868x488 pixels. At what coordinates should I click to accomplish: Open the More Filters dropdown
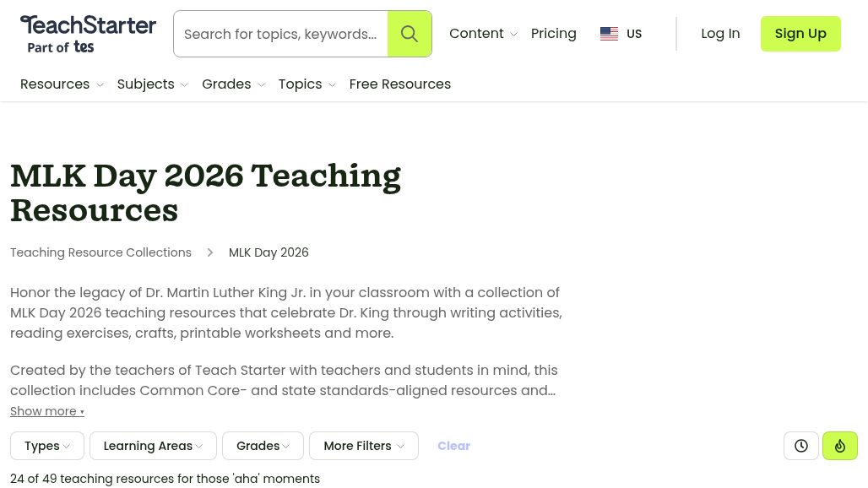pos(363,446)
